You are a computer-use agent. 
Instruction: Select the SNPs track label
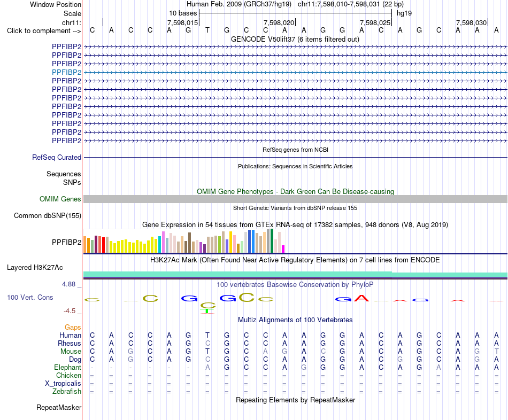point(72,182)
